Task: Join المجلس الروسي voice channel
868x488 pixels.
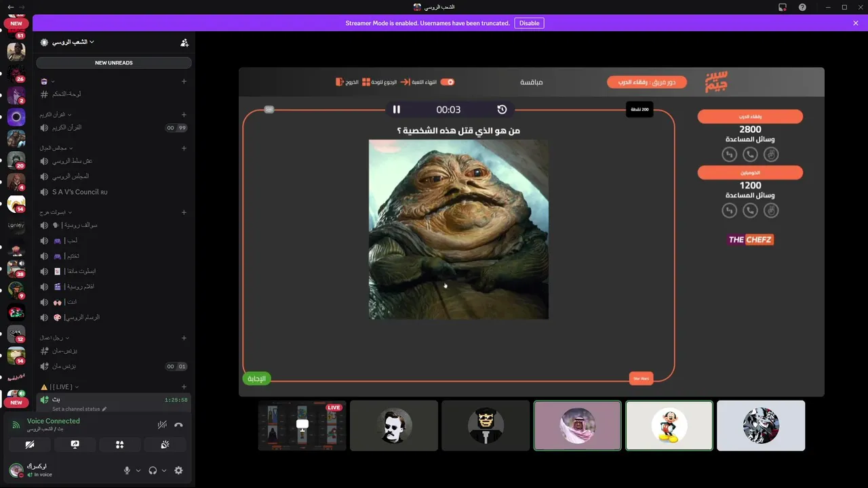Action: pos(113,176)
